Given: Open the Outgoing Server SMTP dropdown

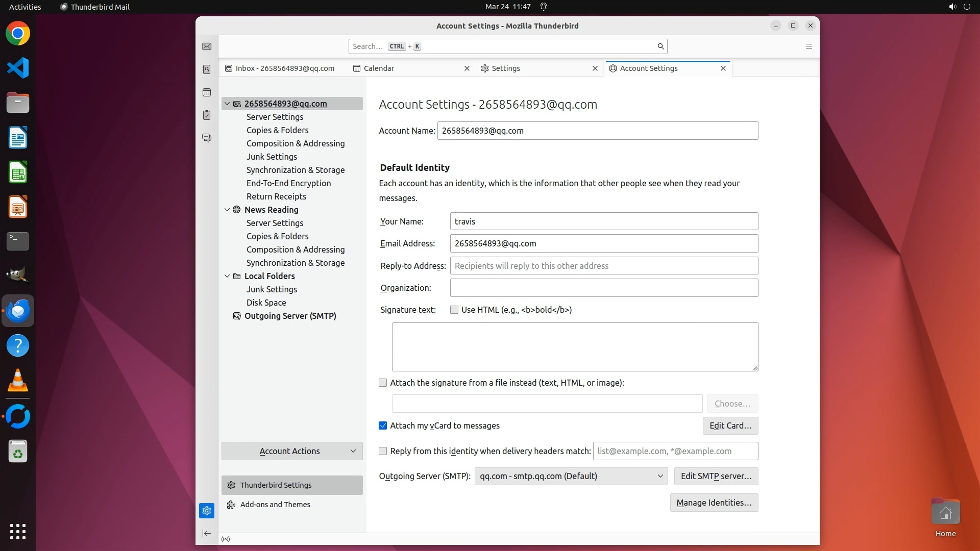Looking at the screenshot, I should [x=571, y=476].
